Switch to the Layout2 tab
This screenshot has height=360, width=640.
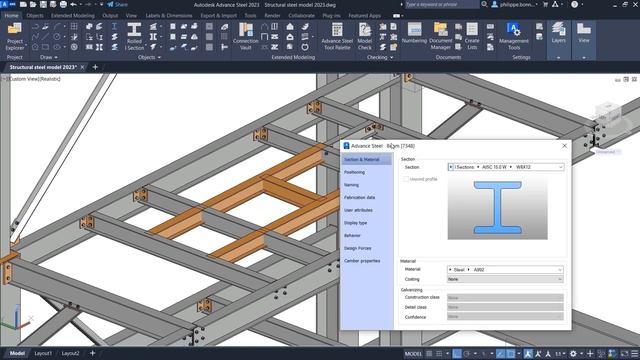[70, 353]
